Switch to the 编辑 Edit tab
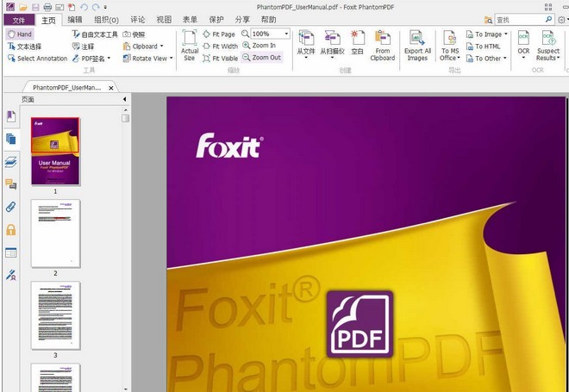This screenshot has height=392, width=569. (75, 20)
